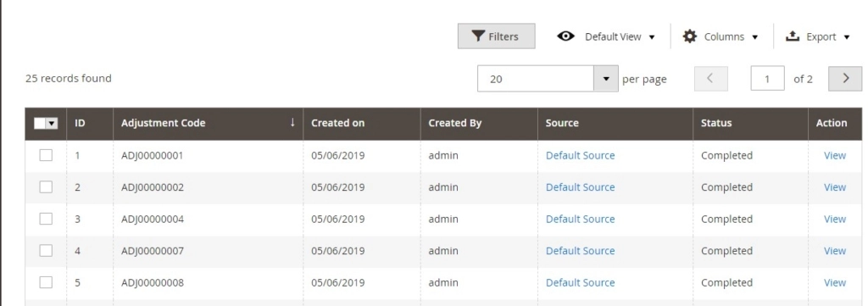Open Default Source link for ADJ00000007
Viewport: 868px width, 306px height.
[x=580, y=251]
